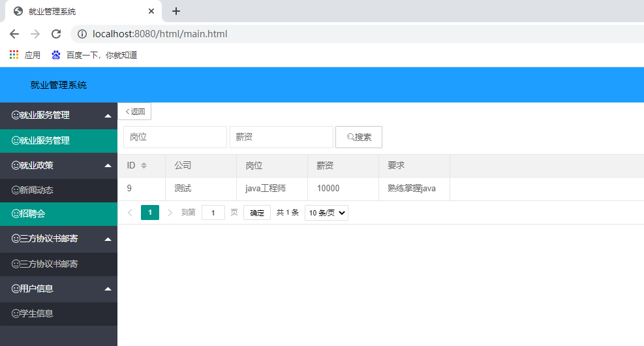Click the globe favicon on the 就业管理系统 tab

(18, 11)
